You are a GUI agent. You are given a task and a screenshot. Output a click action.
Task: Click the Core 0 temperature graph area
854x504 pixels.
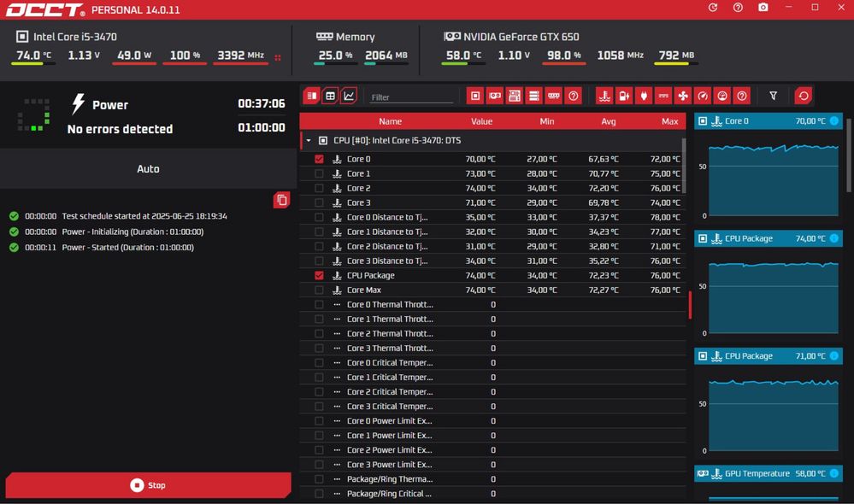[773, 179]
